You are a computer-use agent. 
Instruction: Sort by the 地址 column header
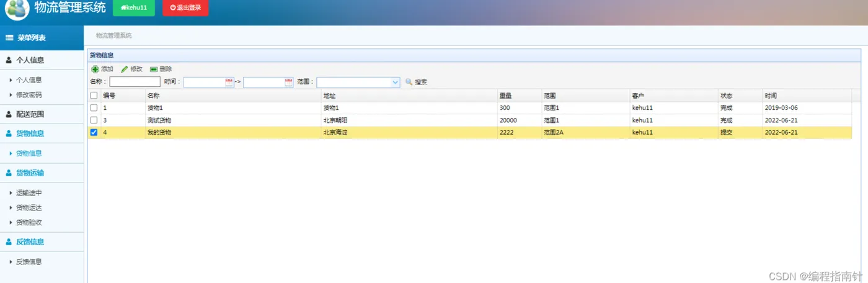point(409,96)
